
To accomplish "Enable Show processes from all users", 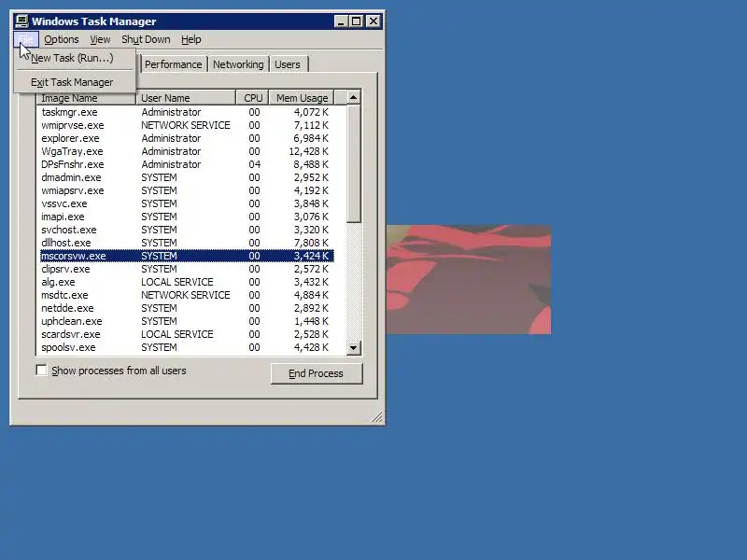I will click(x=41, y=370).
